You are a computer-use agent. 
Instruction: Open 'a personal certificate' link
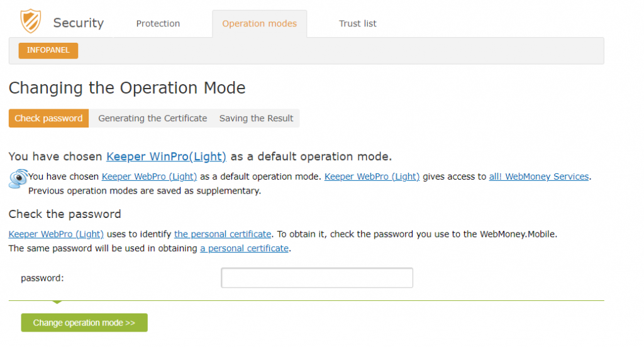(245, 248)
